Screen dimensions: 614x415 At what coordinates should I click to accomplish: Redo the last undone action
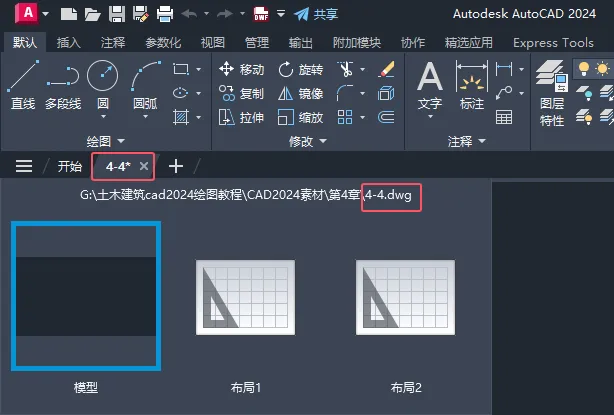point(225,14)
